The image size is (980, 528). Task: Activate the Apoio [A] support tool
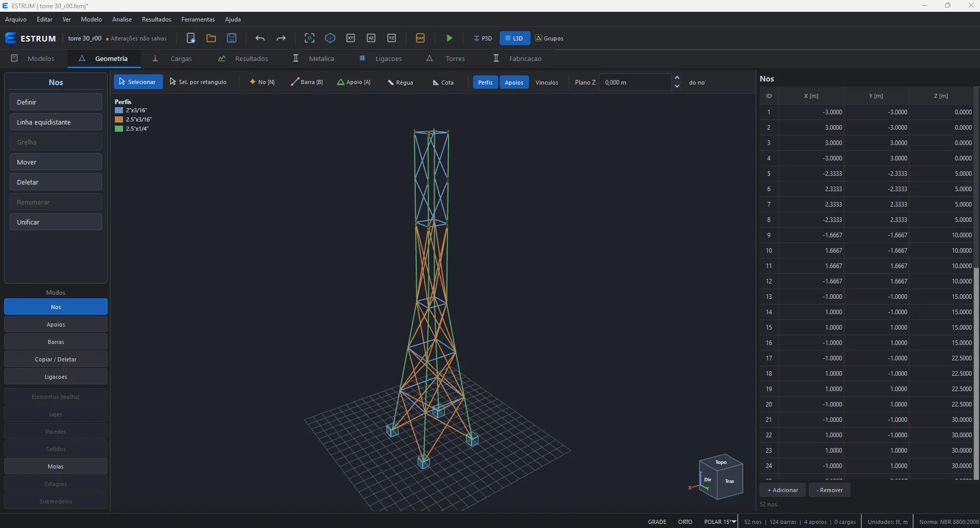(x=354, y=82)
